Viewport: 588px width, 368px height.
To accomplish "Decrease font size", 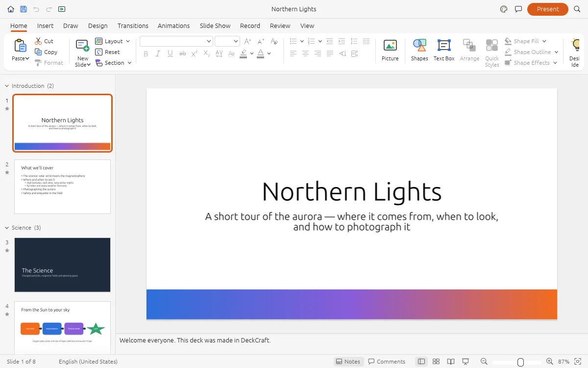I will tap(261, 41).
